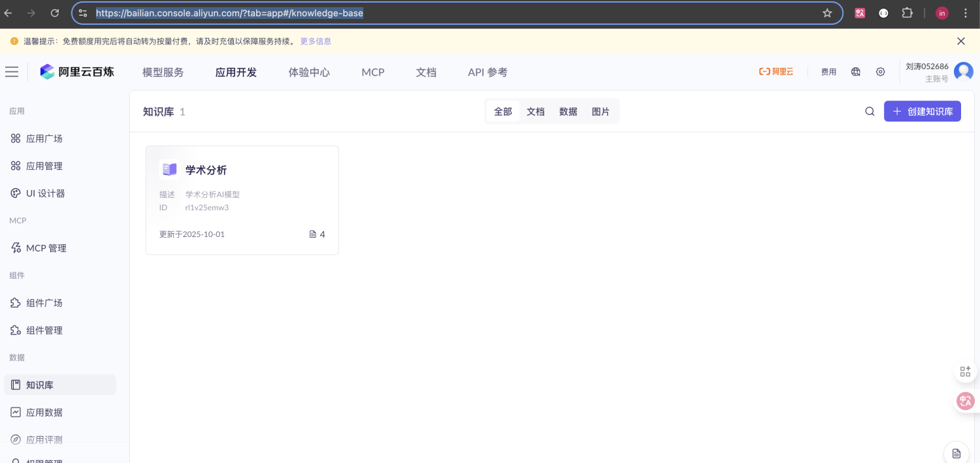Screen dimensions: 980x463
Task: Click the globe language icon
Action: [855, 72]
